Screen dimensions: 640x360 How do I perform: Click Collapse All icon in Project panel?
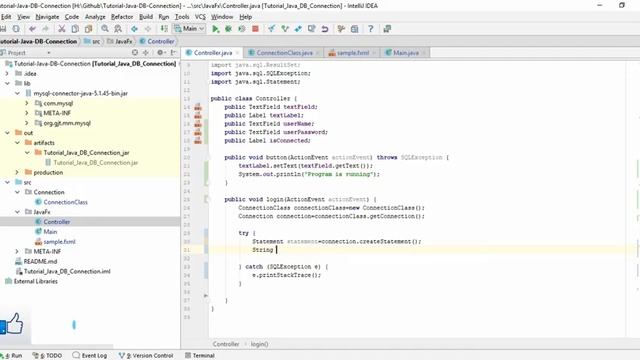[146, 53]
